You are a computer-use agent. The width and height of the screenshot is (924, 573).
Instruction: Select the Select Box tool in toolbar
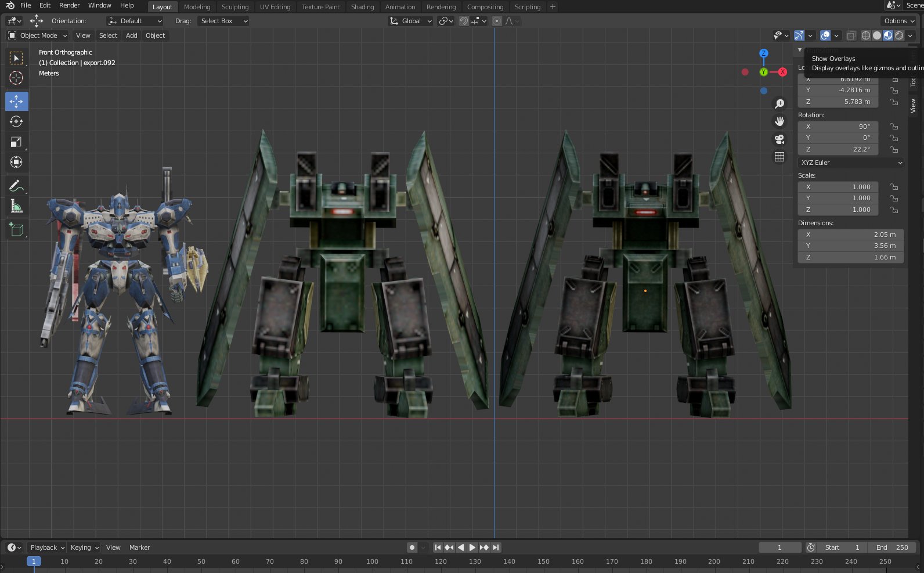pos(16,58)
